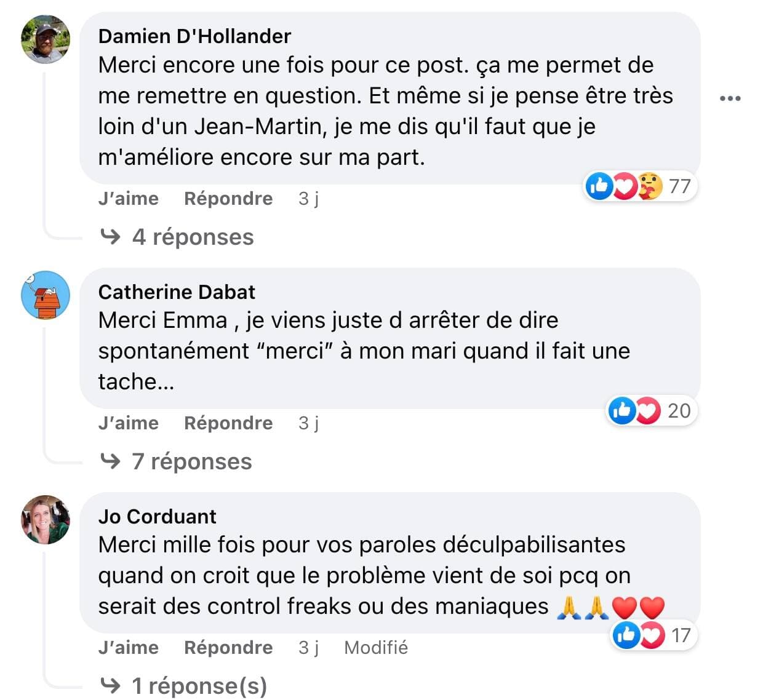763x700 pixels.
Task: View edit history via Modifié label
Action: [376, 648]
